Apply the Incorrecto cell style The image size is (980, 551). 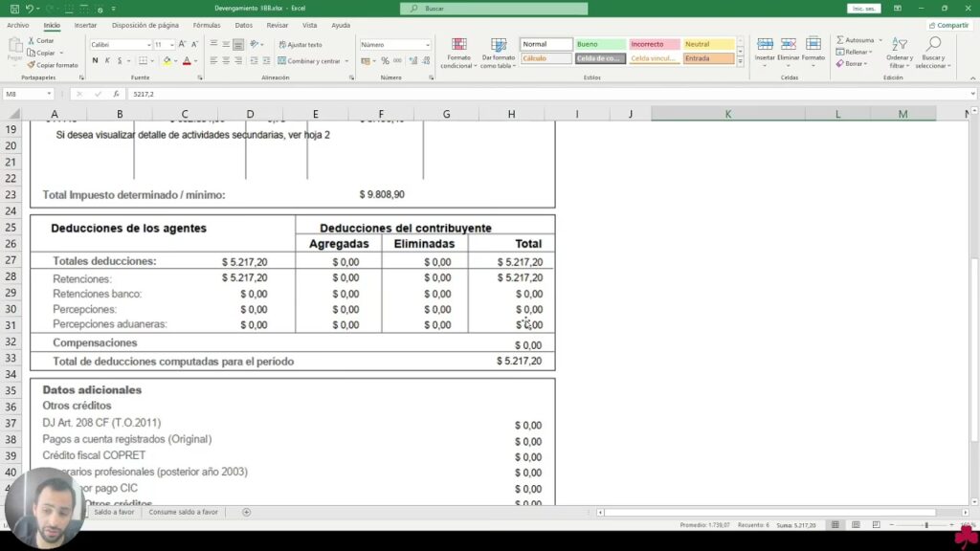click(x=655, y=44)
